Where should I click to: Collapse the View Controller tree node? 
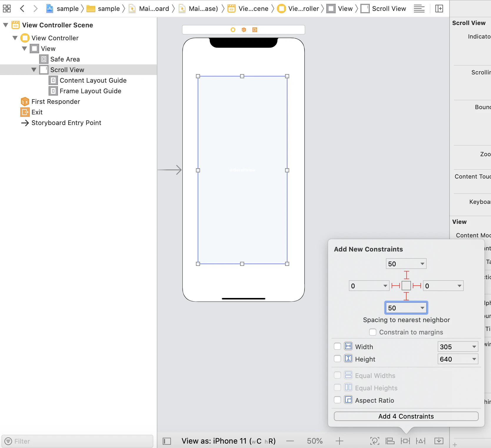[x=15, y=38]
